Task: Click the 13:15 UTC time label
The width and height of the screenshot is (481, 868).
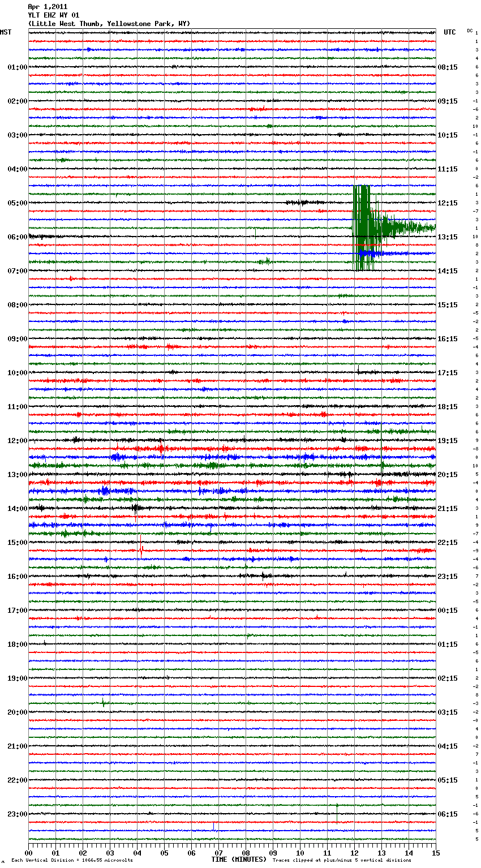Action: 448,237
